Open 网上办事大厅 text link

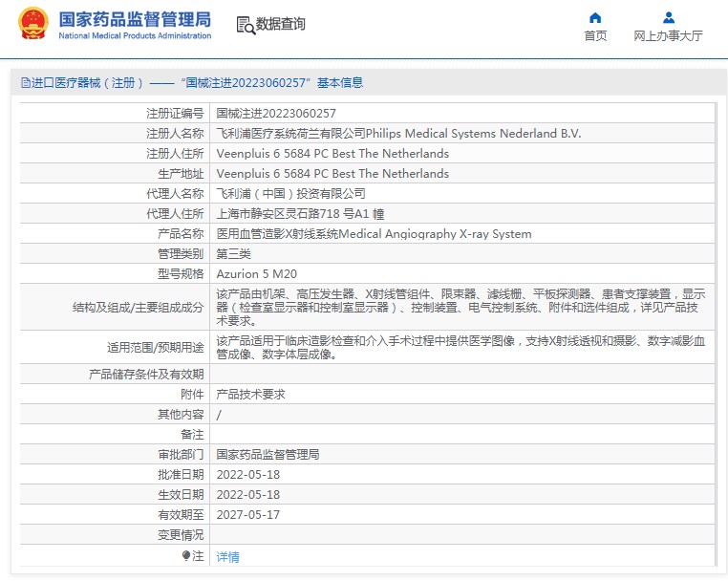[x=668, y=35]
